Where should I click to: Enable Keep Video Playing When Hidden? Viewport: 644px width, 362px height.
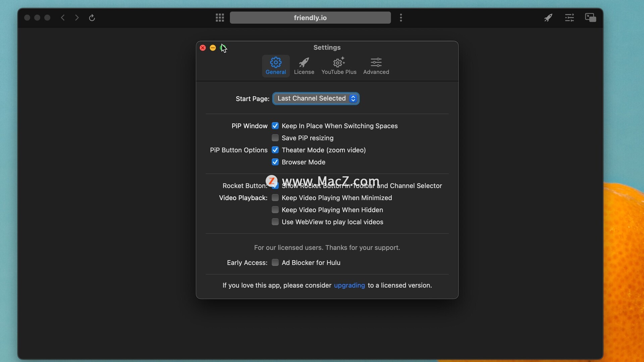pyautogui.click(x=275, y=210)
